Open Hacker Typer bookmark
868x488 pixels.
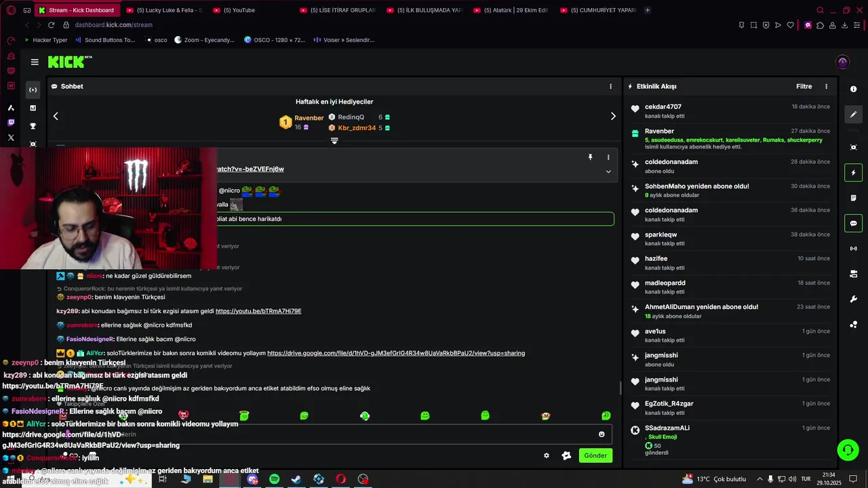[x=45, y=40]
